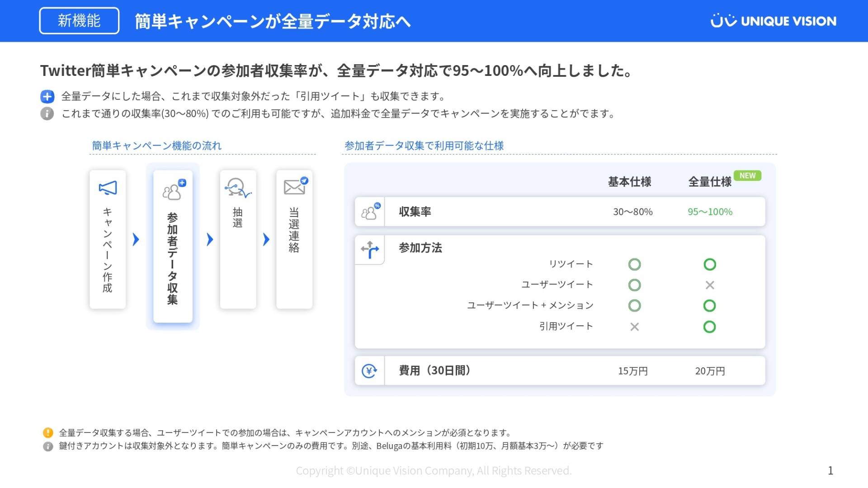The image size is (868, 488).
Task: Select the キャンペーン作成 step card
Action: [108, 239]
